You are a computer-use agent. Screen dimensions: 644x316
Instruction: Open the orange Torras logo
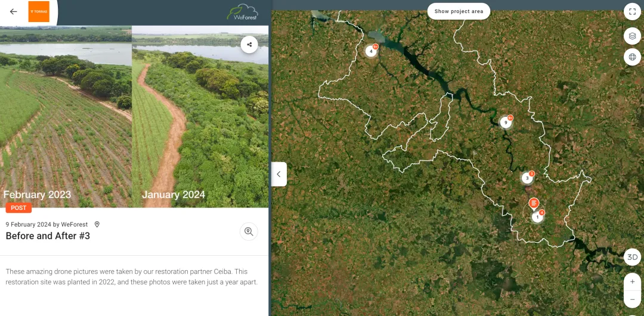click(x=39, y=11)
